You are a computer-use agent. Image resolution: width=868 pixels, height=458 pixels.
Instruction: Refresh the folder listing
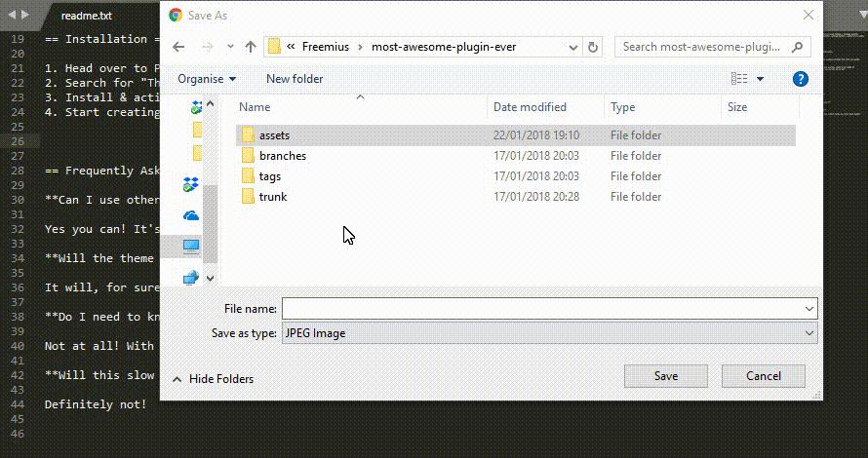[593, 47]
